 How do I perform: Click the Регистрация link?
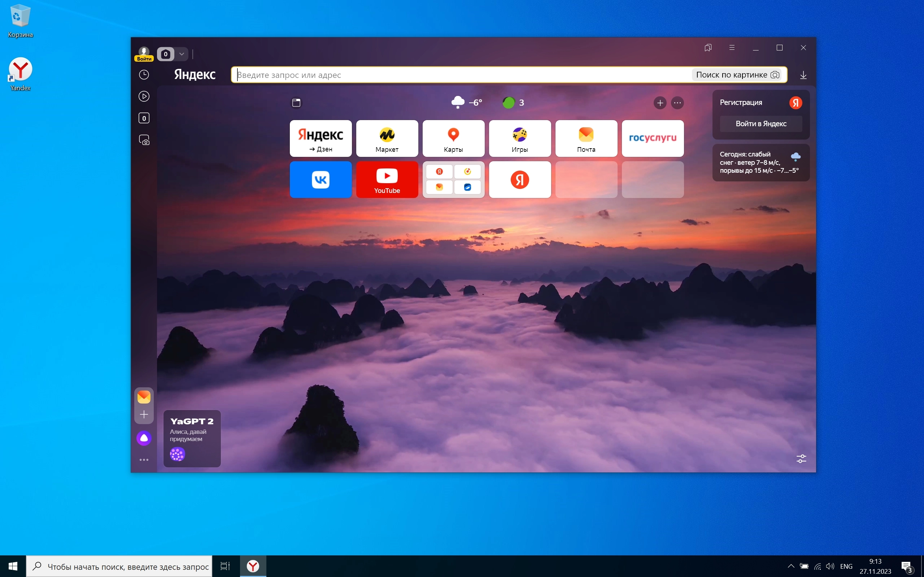741,102
